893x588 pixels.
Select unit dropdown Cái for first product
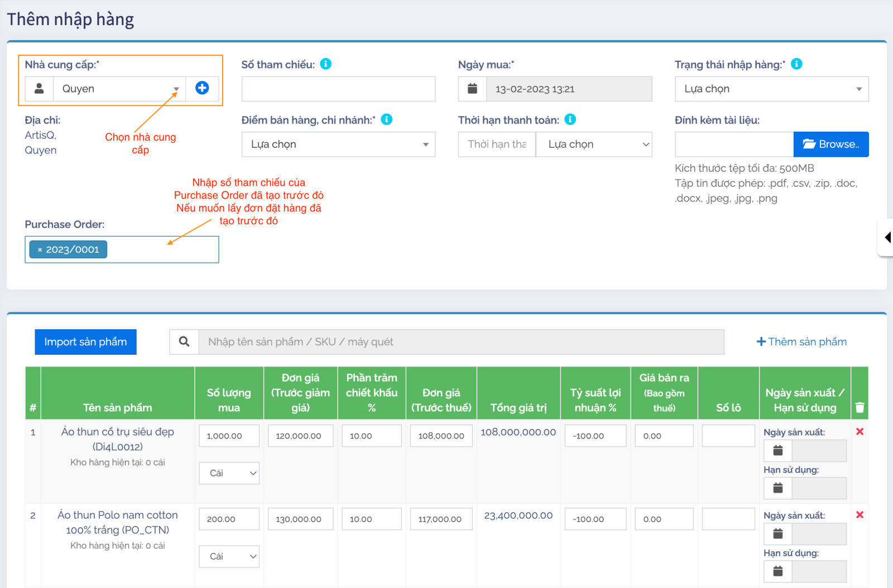pyautogui.click(x=229, y=473)
